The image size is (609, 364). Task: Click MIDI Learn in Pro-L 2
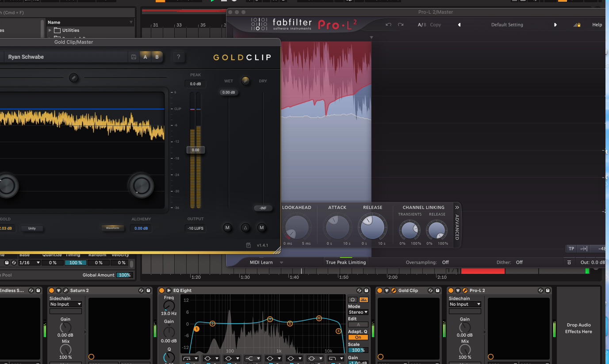click(261, 262)
